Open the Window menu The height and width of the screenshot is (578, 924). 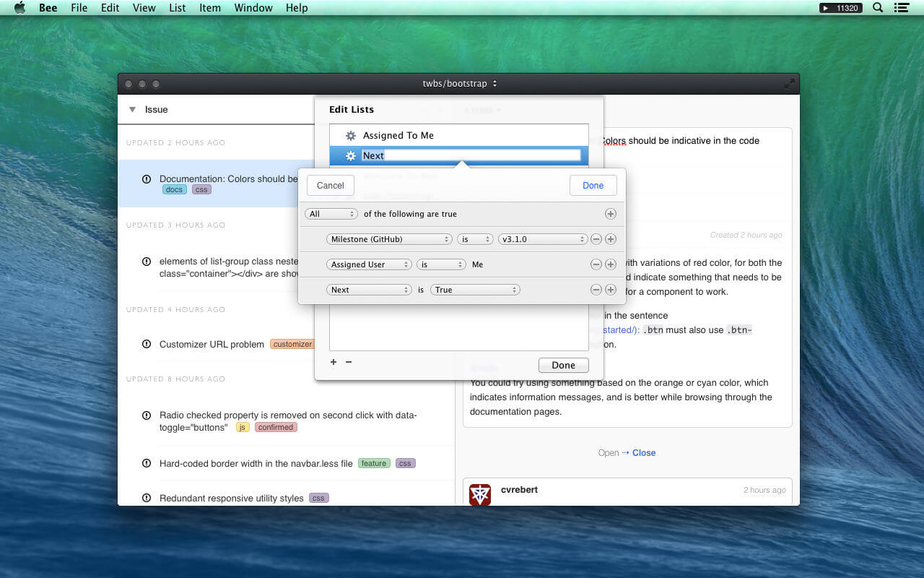click(x=253, y=8)
